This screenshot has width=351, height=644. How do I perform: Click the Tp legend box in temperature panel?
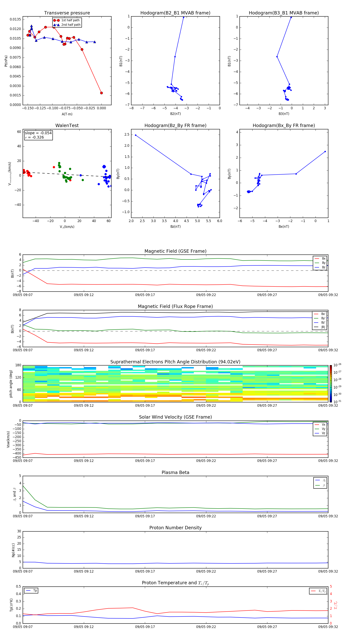(x=31, y=591)
